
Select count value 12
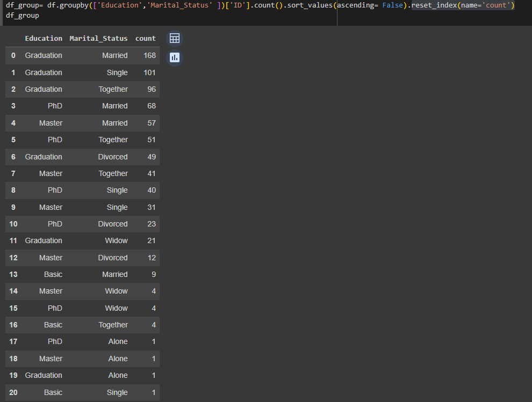click(x=152, y=258)
